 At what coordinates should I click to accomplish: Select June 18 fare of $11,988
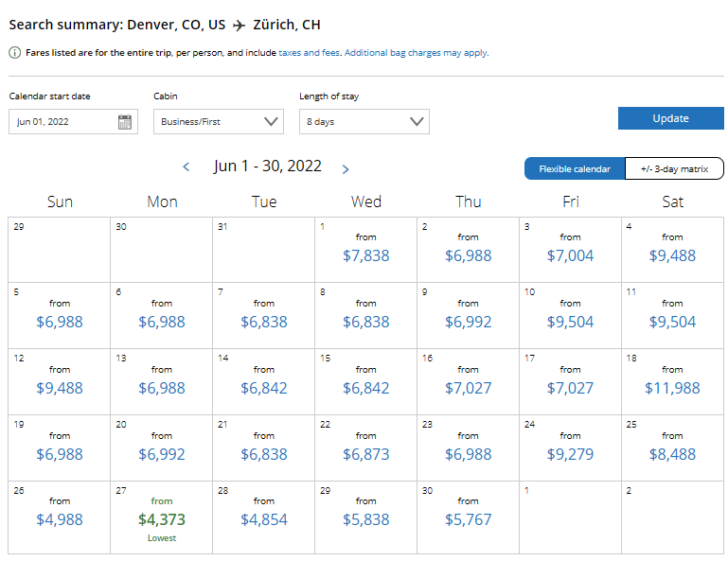(672, 388)
